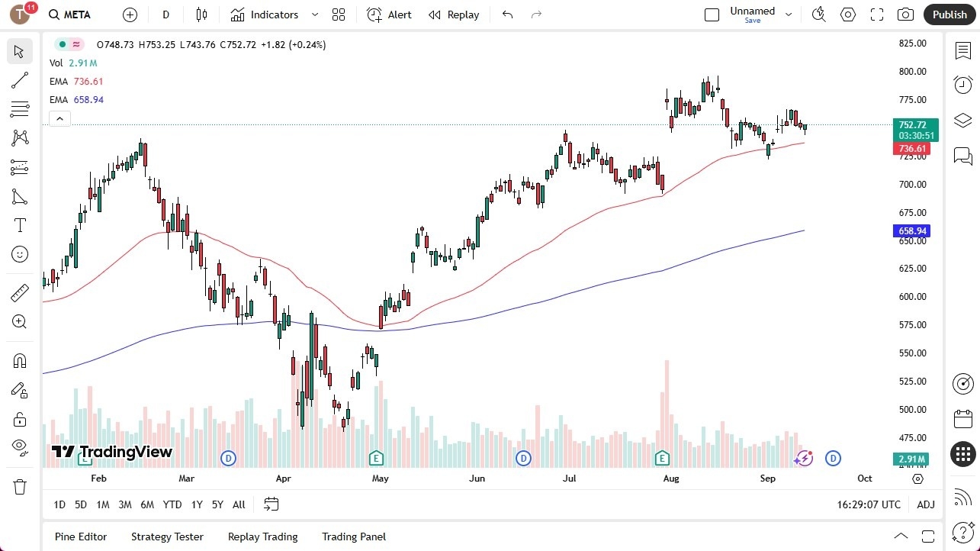Image resolution: width=980 pixels, height=551 pixels.
Task: Switch to the Strategy Tester tab
Action: click(x=167, y=536)
